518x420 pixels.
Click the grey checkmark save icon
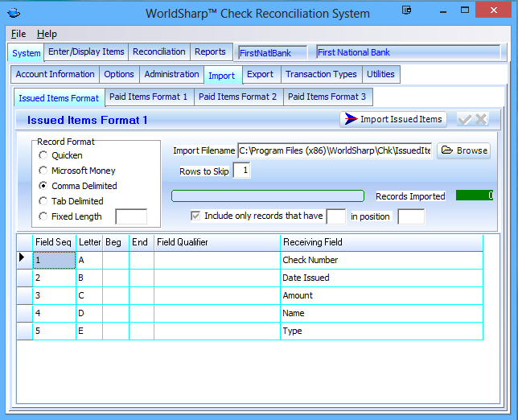(x=465, y=119)
